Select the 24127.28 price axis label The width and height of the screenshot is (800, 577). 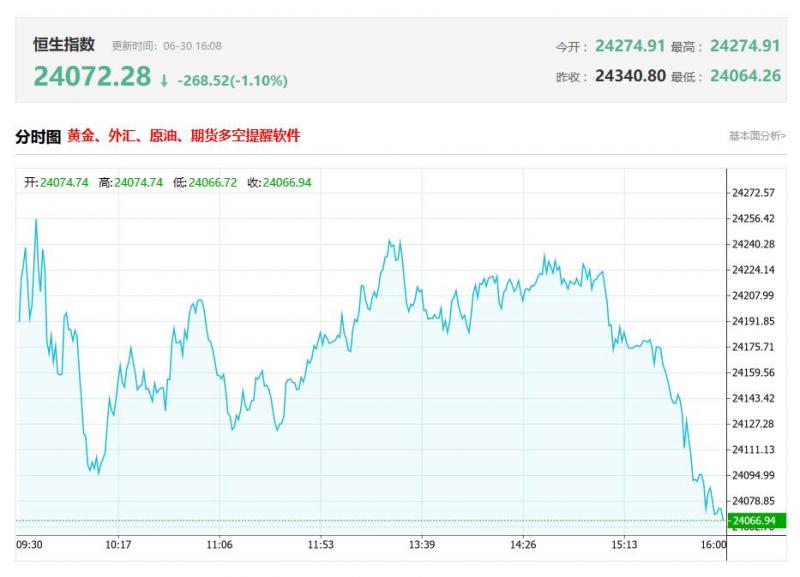point(753,424)
